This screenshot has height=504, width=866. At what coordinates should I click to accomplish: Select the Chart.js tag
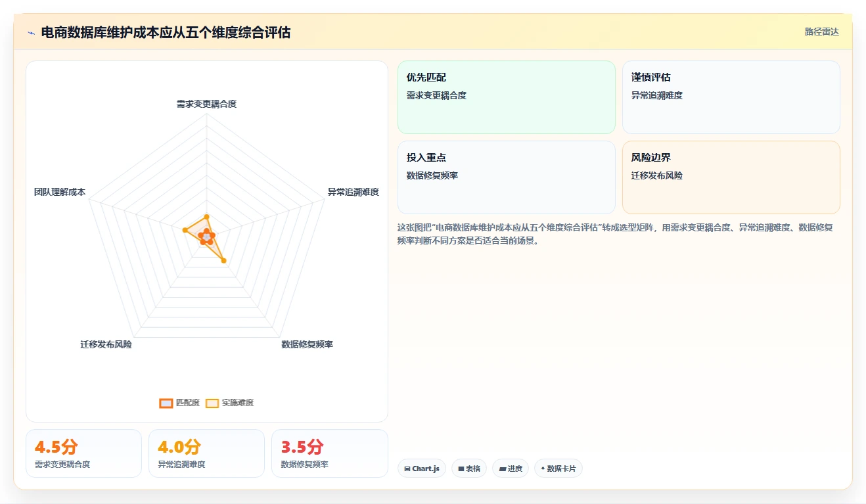[x=422, y=469]
